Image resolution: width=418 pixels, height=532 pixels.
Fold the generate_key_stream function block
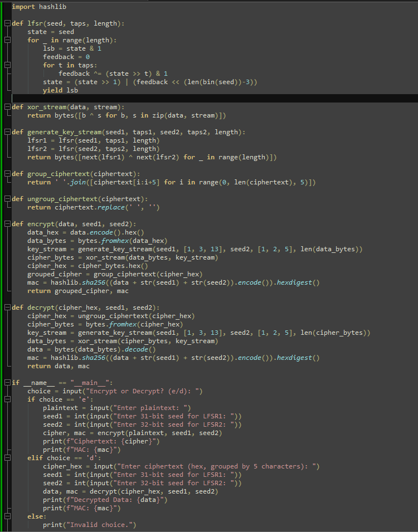pyautogui.click(x=7, y=132)
